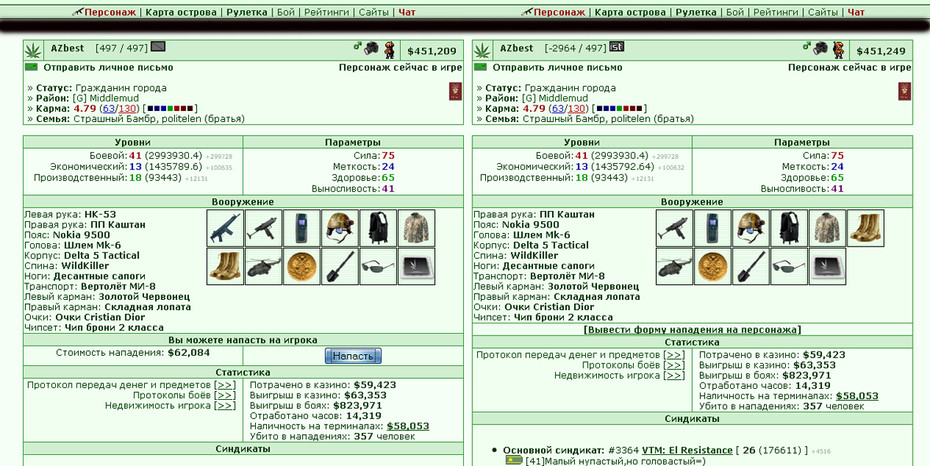Click the Nokia 9500 phone icon on the left page

(x=301, y=228)
